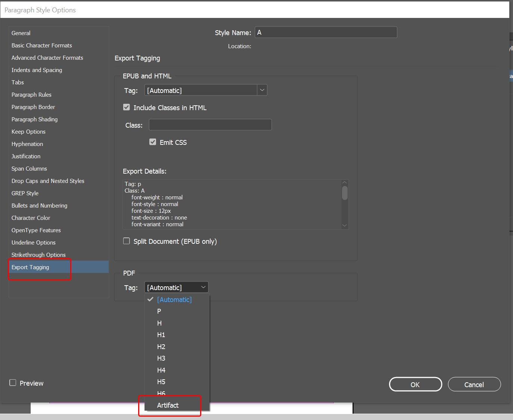Select the Character Color section
This screenshot has height=420, width=513.
(31, 218)
